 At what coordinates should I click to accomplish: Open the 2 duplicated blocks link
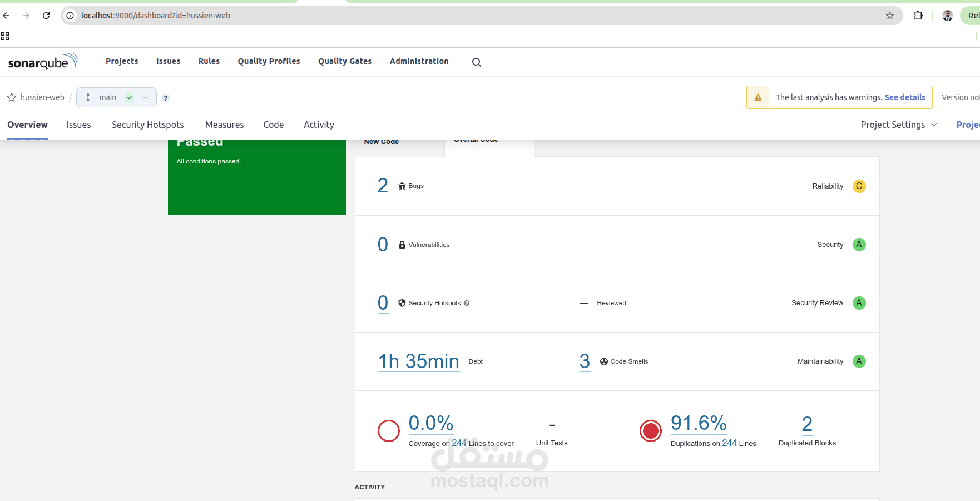coord(807,424)
